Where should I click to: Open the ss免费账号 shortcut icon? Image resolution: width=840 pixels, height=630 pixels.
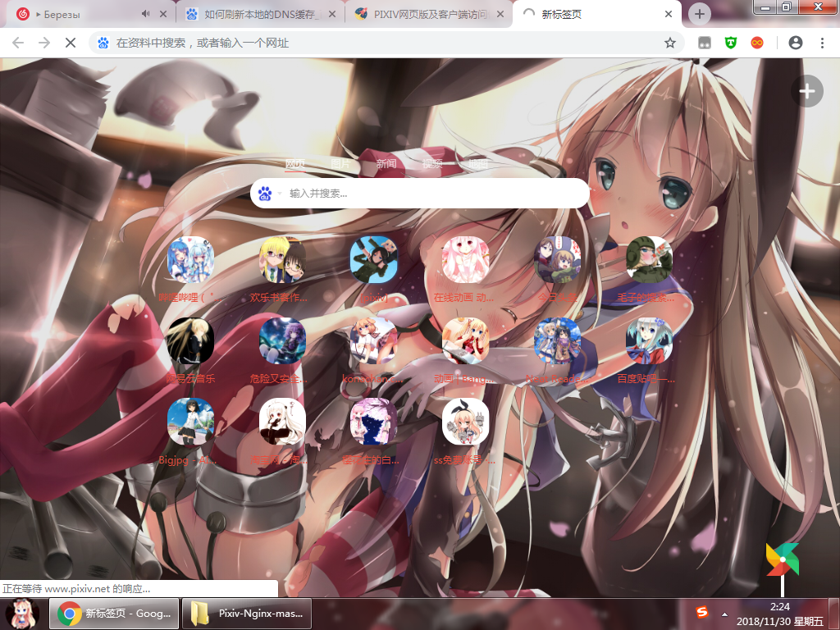pyautogui.click(x=466, y=422)
